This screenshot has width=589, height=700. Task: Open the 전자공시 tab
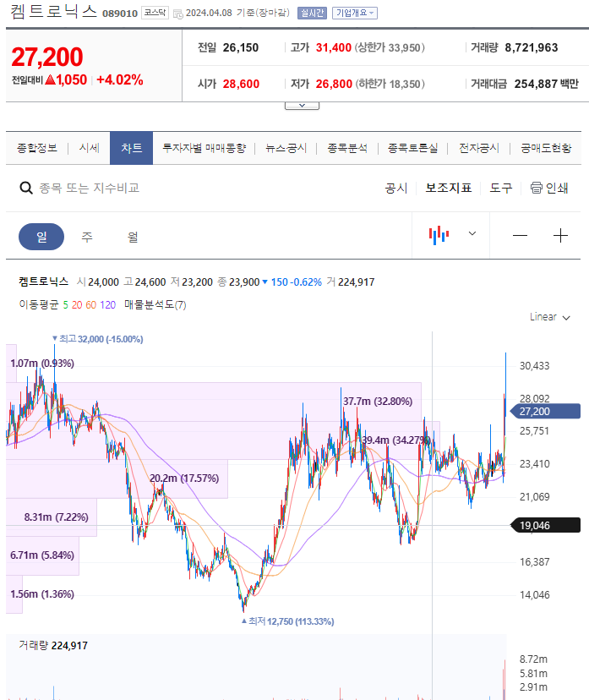coord(479,148)
